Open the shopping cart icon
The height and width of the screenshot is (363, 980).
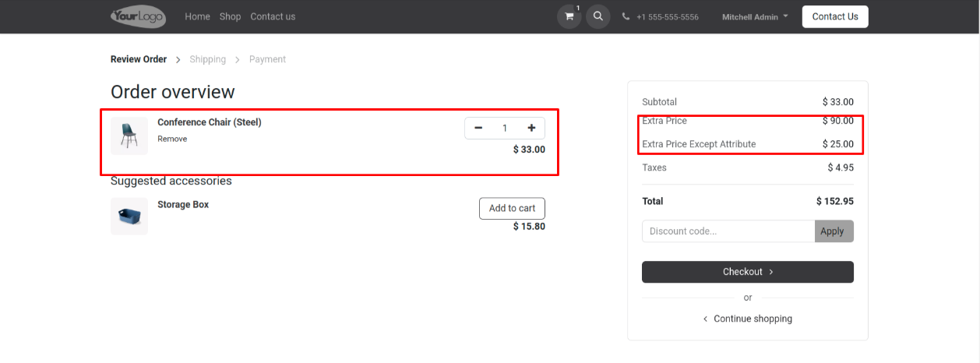[569, 16]
